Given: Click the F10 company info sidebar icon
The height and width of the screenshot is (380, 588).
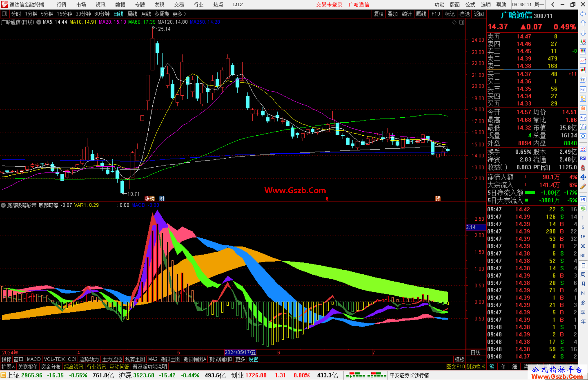Looking at the screenshot, I should point(583,89).
